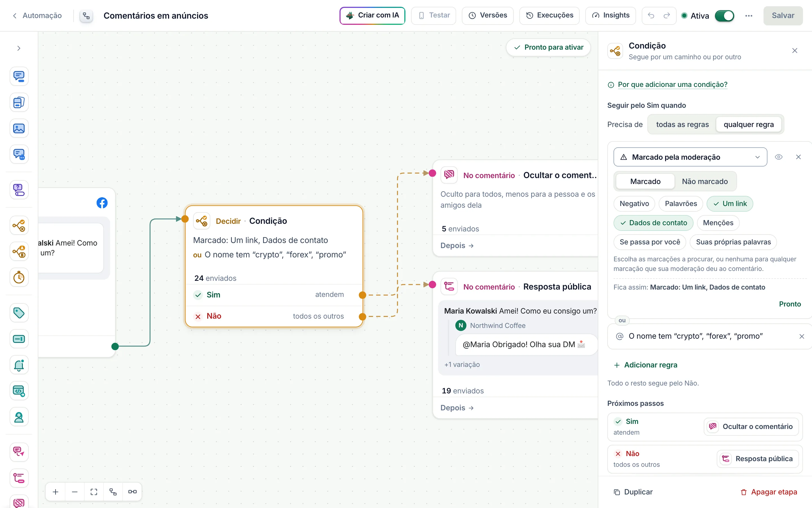Open 'Depois' on the Ocultar card
Image resolution: width=812 pixels, height=508 pixels.
click(457, 246)
